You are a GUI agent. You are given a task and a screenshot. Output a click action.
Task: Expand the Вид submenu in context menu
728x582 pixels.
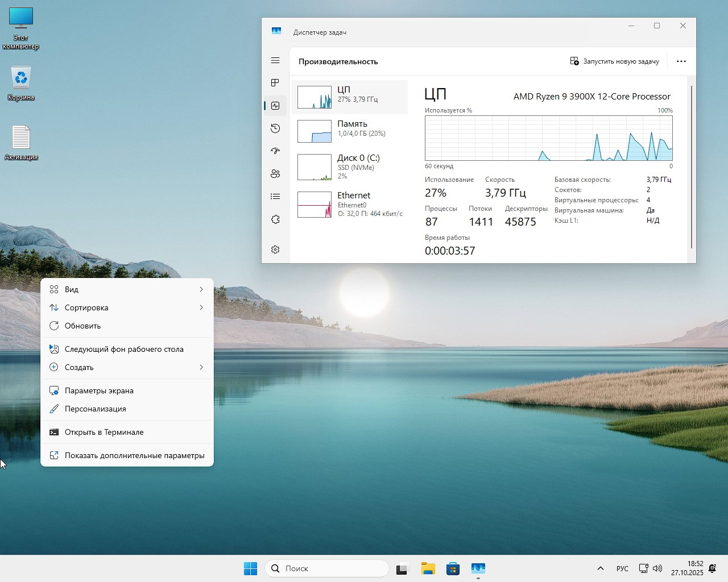pos(126,289)
